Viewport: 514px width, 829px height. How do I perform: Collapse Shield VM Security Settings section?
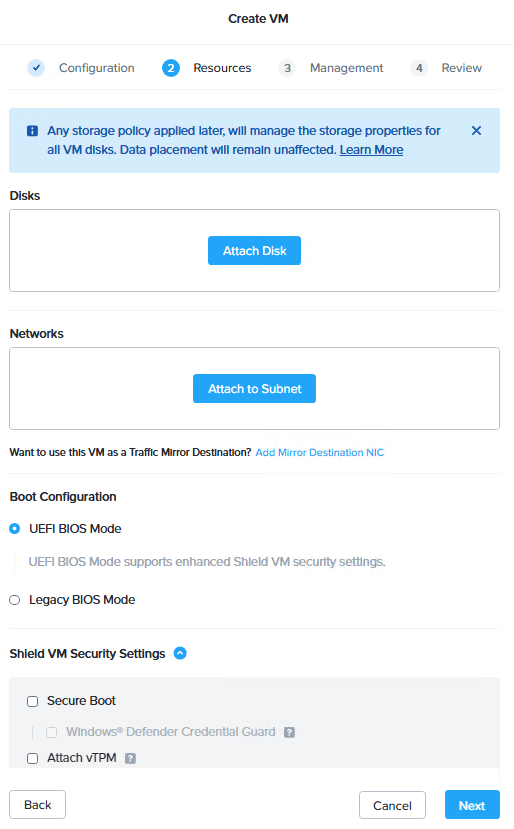180,653
